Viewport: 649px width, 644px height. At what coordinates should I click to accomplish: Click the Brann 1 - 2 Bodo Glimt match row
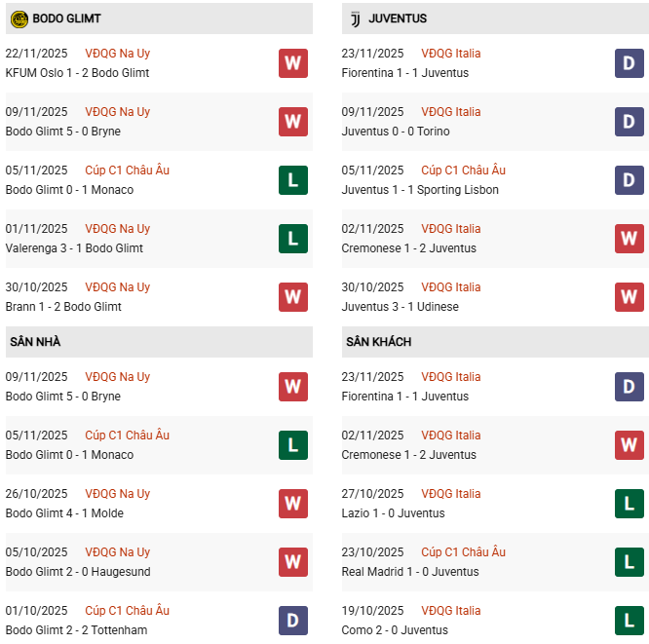(x=63, y=307)
